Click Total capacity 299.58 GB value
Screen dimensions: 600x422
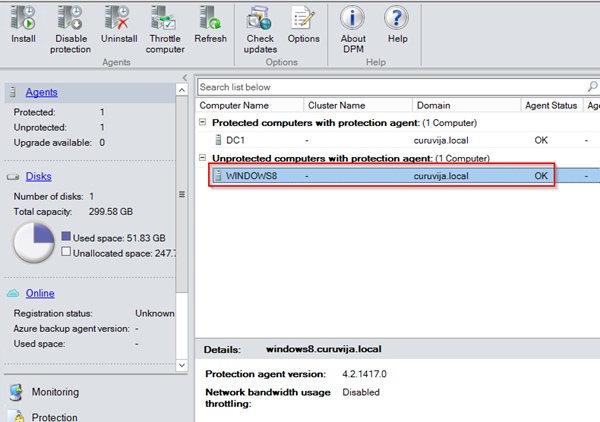[x=111, y=212]
